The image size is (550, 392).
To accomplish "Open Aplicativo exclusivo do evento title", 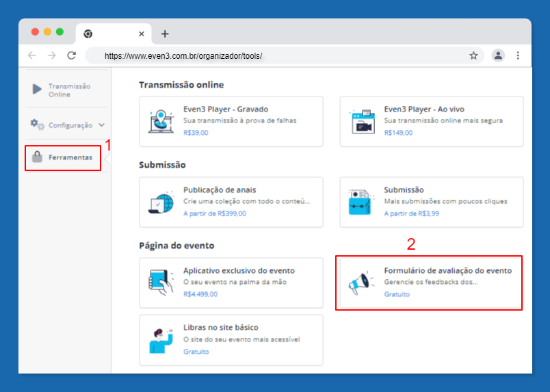I will click(239, 271).
